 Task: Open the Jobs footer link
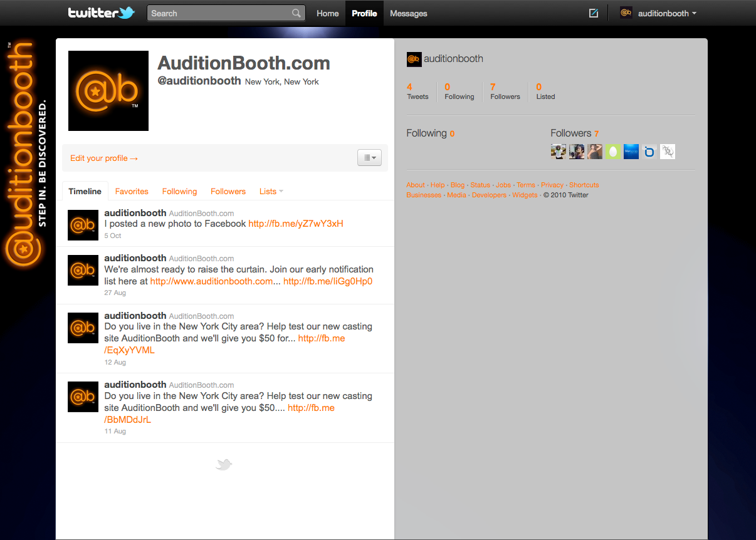point(503,185)
